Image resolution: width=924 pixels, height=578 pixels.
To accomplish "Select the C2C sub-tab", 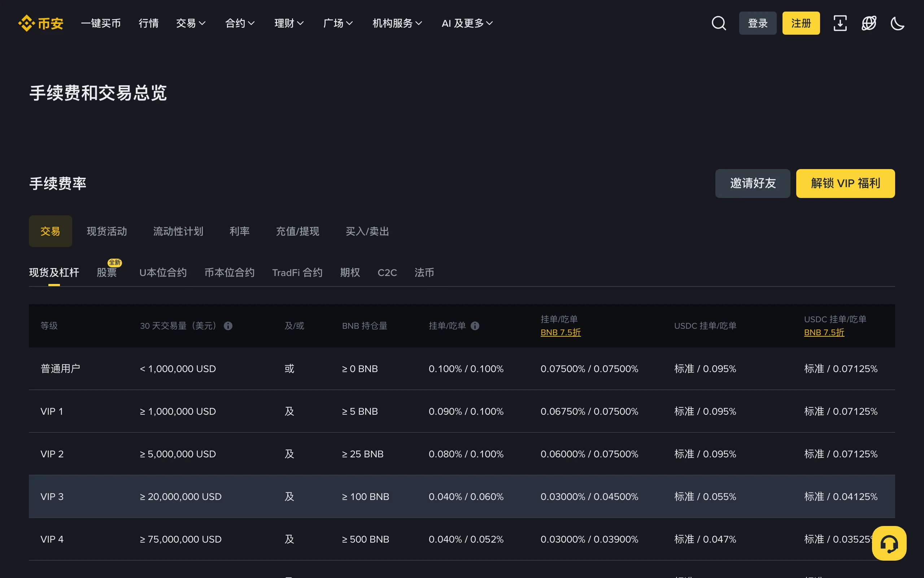I will click(387, 272).
